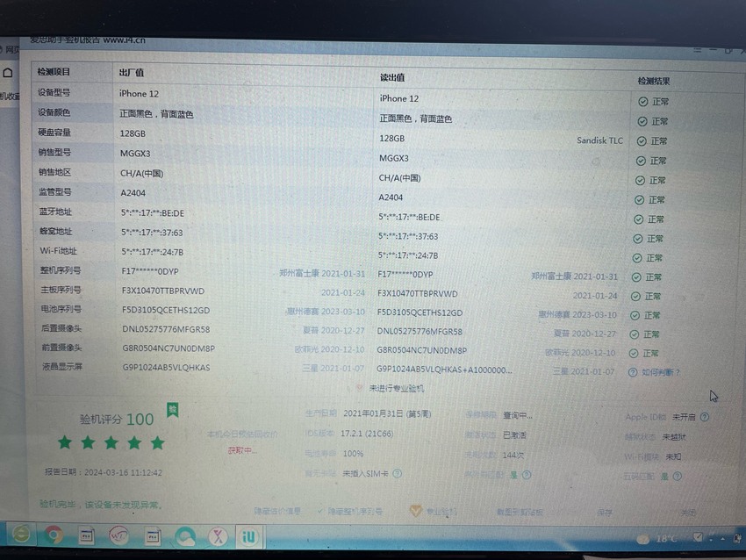746x560 pixels.
Task: Click the help icon beside 五码匹配 是
Action: click(x=678, y=476)
